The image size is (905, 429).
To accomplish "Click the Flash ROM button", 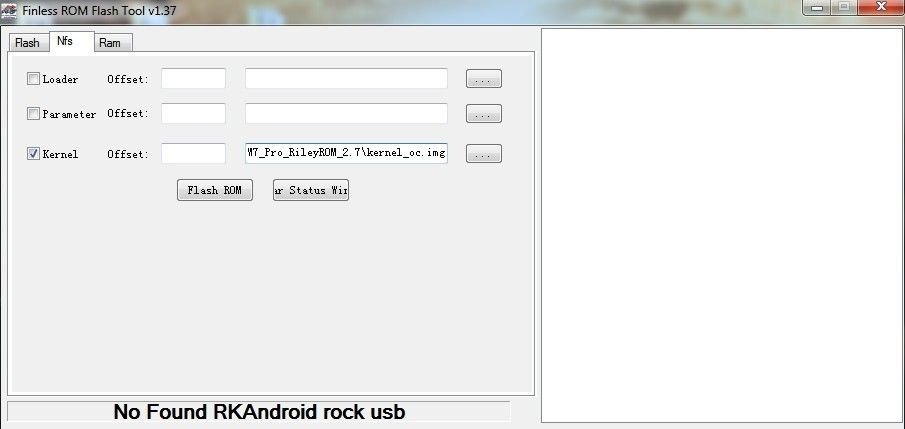I will (x=215, y=190).
